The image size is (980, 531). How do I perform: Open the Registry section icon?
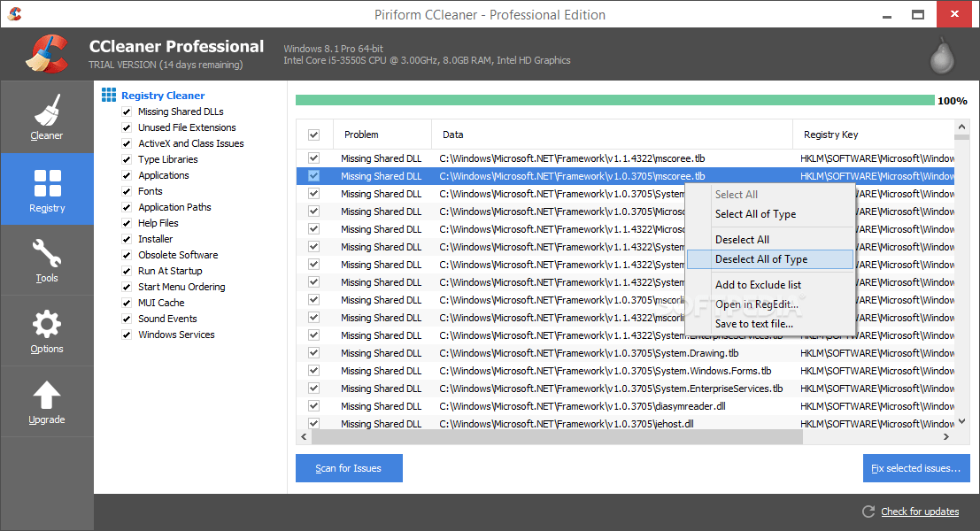[46, 183]
